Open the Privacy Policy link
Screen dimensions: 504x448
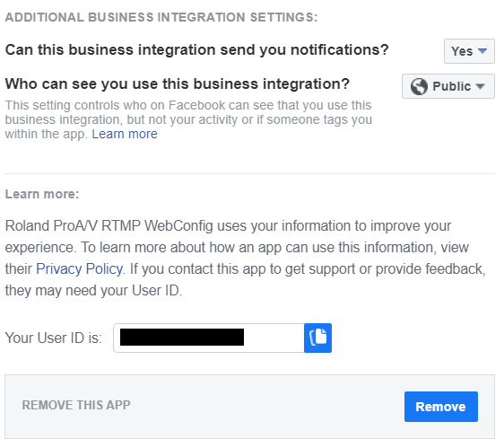point(80,268)
